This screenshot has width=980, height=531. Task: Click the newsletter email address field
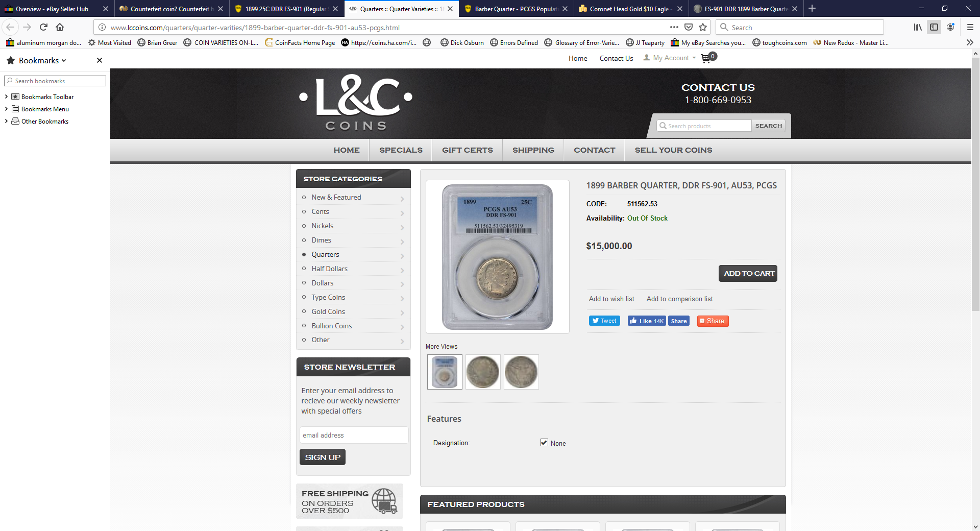(354, 435)
